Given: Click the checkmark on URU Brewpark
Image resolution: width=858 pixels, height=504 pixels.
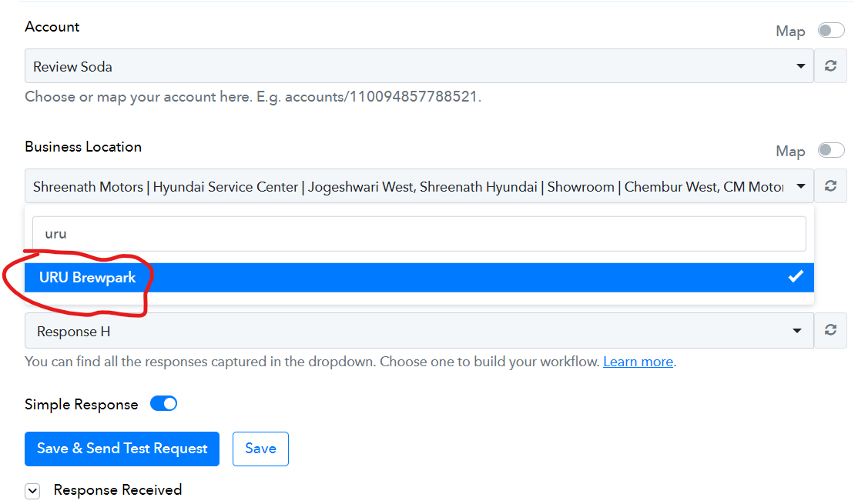Looking at the screenshot, I should (x=796, y=276).
